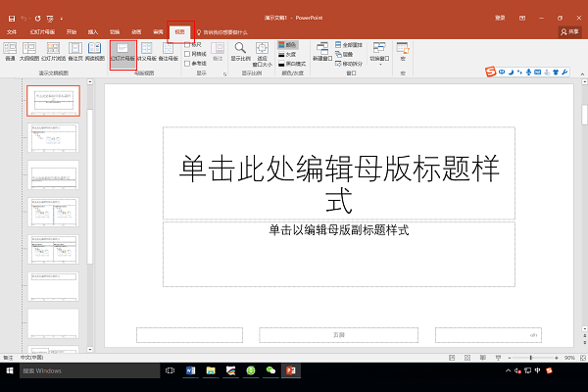588x392 pixels.
Task: Click the 显示比例 zoom magnifier icon
Action: tap(240, 50)
